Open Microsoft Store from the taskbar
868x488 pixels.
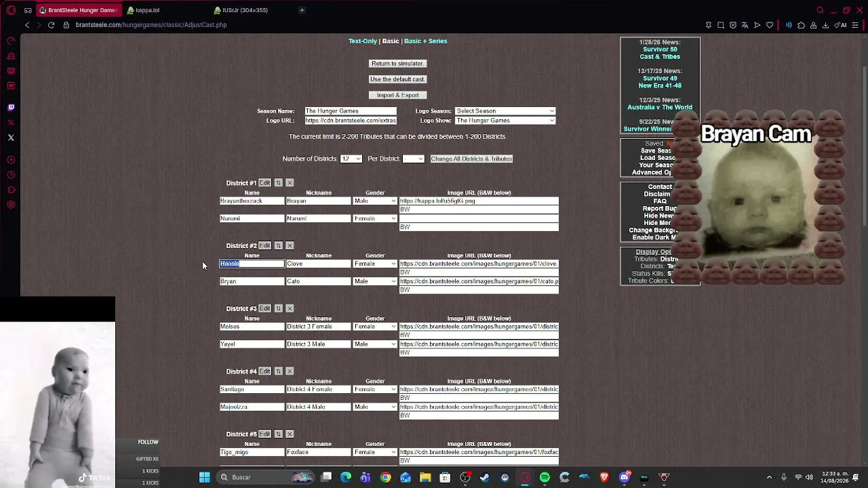pos(445,477)
